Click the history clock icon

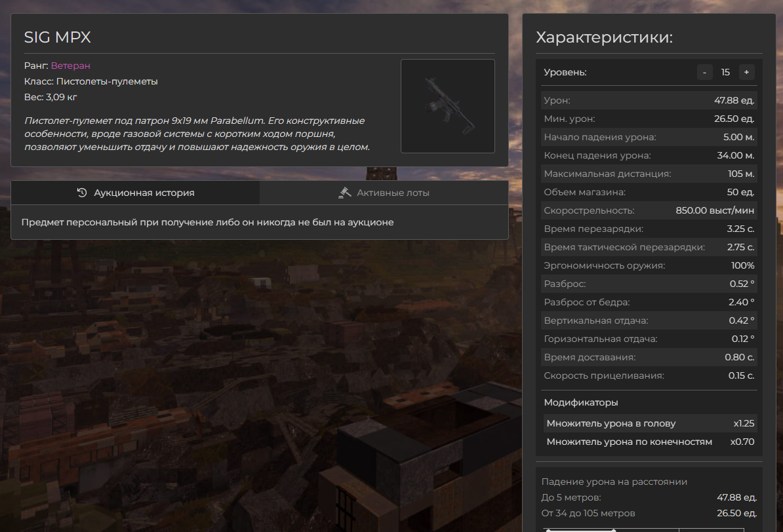(x=82, y=193)
